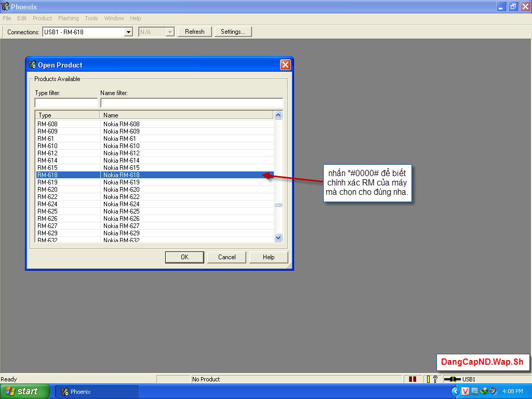The image size is (532, 399).
Task: Select the RM-609 row
Action: tap(155, 131)
